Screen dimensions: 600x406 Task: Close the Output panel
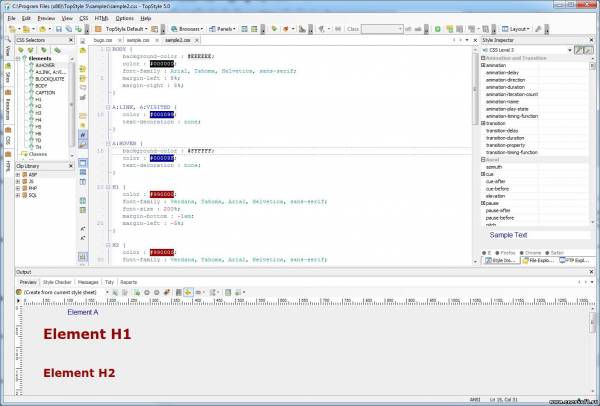point(592,272)
